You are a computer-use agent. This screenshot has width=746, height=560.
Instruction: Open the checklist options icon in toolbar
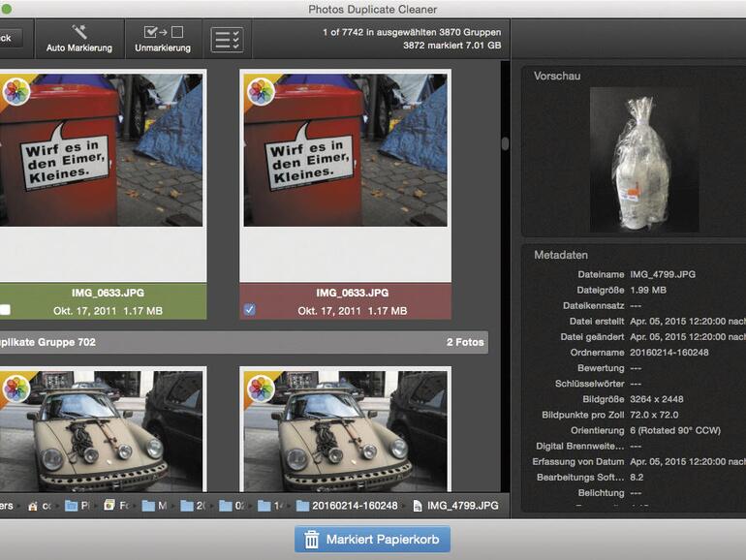227,40
